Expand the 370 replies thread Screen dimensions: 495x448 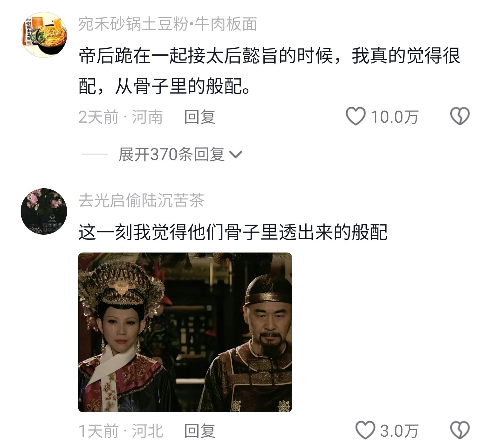coord(171,154)
